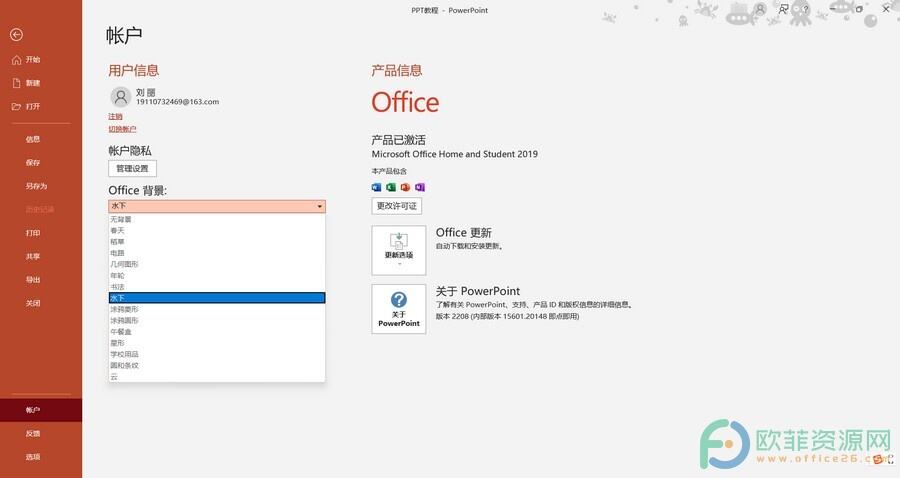Click the PowerPoint icon under 本产品包含
900x478 pixels.
405,187
